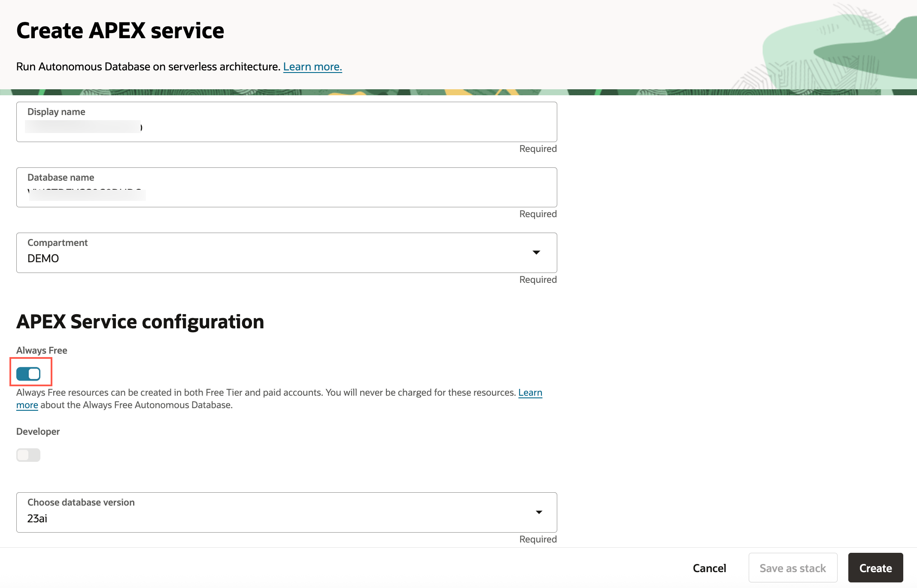Click the Create APEX service heading
This screenshot has width=917, height=588.
[x=120, y=31]
